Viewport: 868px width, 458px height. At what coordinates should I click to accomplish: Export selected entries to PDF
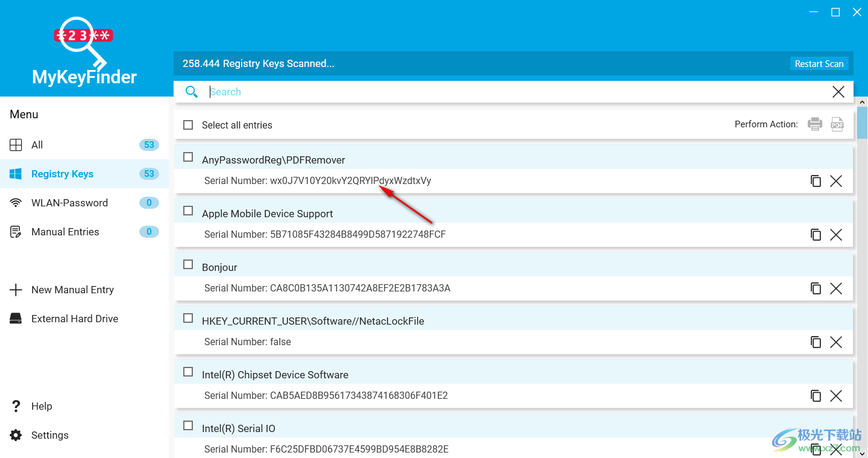[x=837, y=124]
